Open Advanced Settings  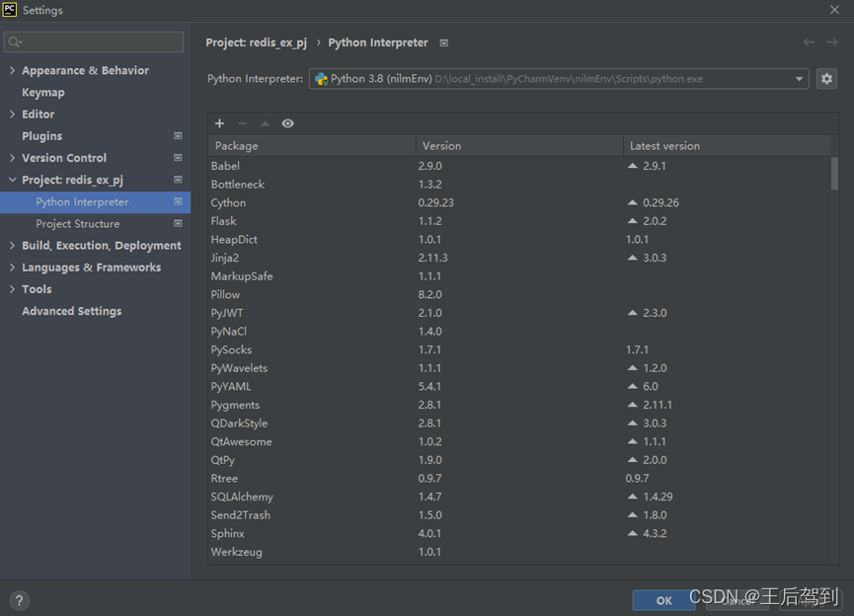(x=72, y=311)
